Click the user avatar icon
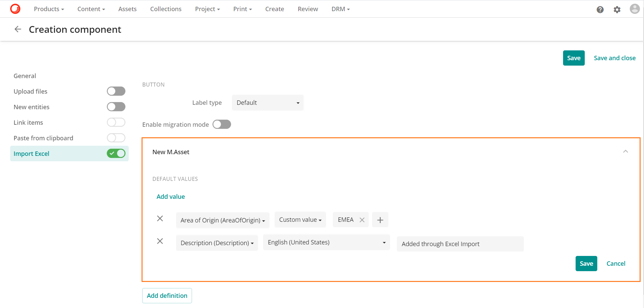The image size is (644, 308). click(x=634, y=9)
